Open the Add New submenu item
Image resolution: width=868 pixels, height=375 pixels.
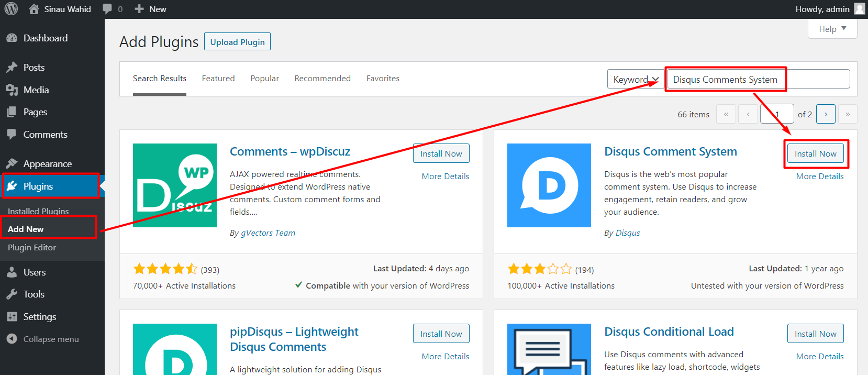[x=26, y=229]
